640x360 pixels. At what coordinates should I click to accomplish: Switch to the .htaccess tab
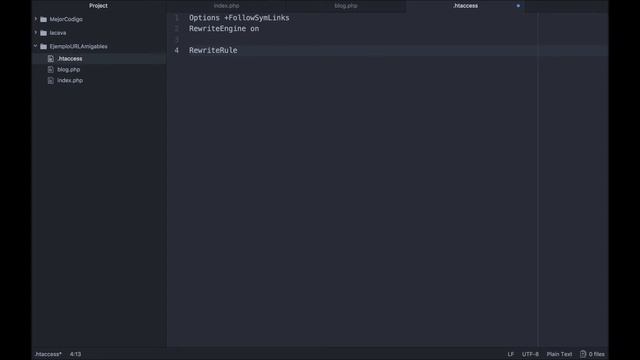point(465,6)
